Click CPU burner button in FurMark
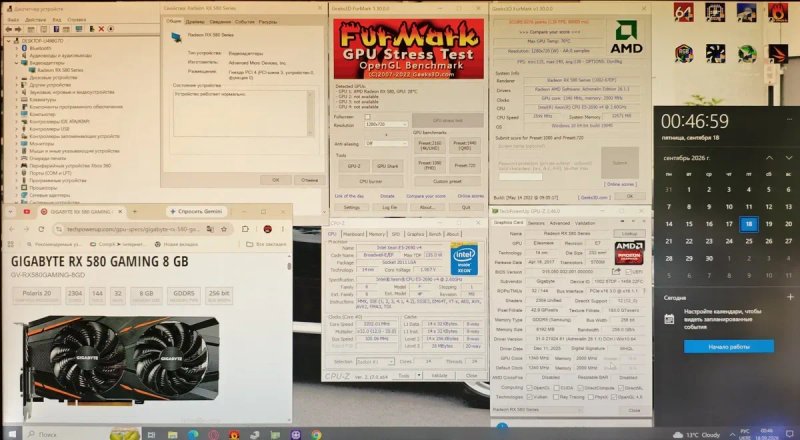The width and height of the screenshot is (800, 440). pos(371,181)
